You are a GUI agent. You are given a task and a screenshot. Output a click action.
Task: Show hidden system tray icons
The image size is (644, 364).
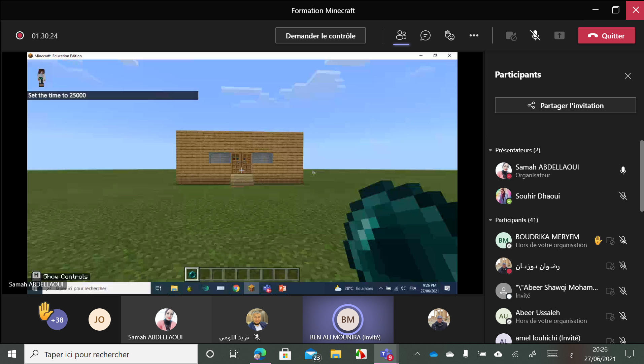pos(417,354)
